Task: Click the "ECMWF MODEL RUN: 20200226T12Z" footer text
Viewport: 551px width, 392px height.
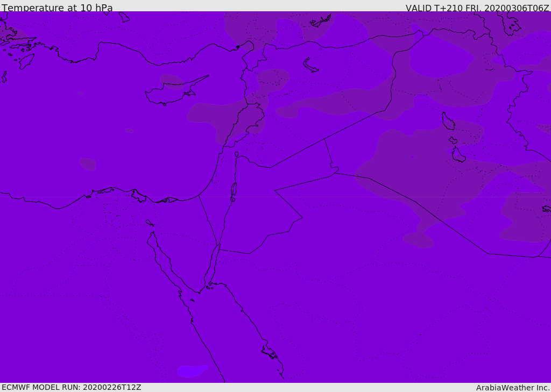Action: [72, 387]
